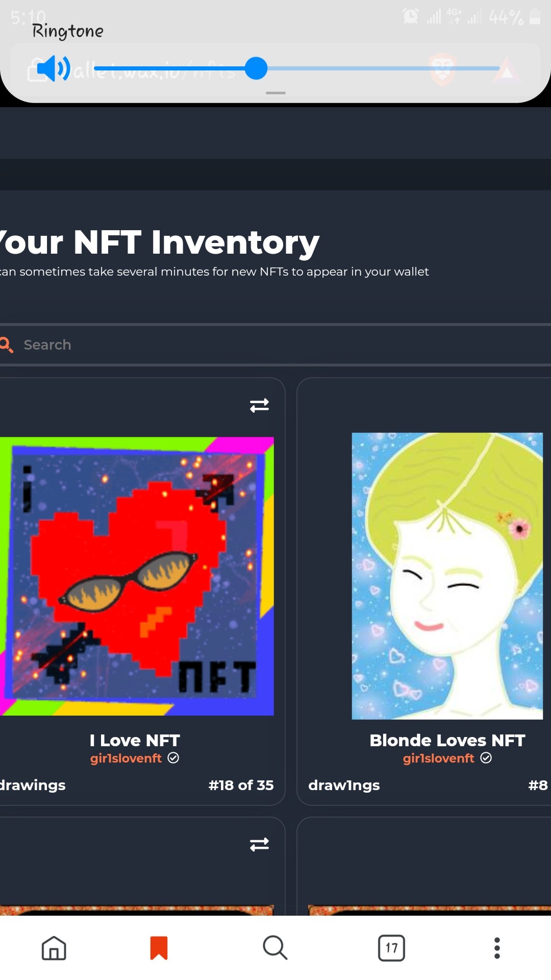The image size is (551, 980).
Task: Open browser three-dot menu
Action: (497, 948)
